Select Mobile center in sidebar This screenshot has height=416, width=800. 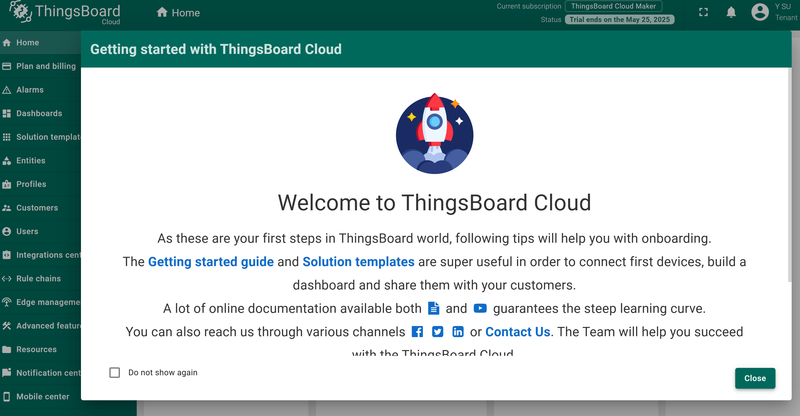click(x=40, y=397)
